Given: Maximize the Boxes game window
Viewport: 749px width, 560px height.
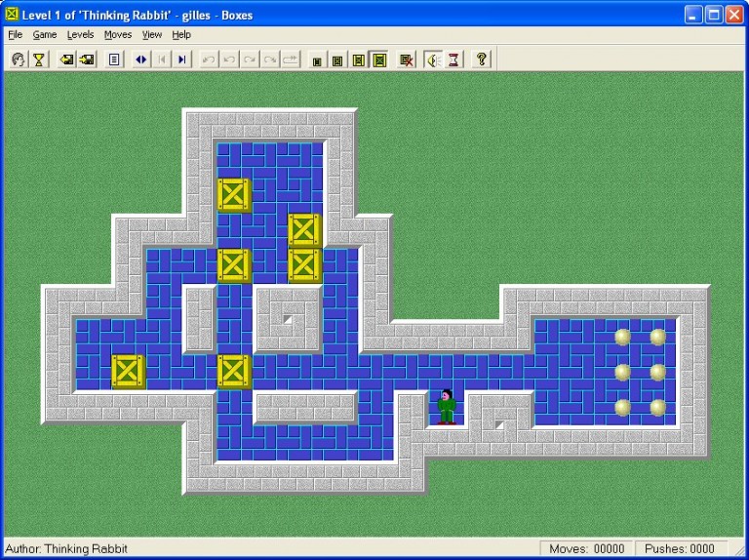Looking at the screenshot, I should pyautogui.click(x=714, y=15).
